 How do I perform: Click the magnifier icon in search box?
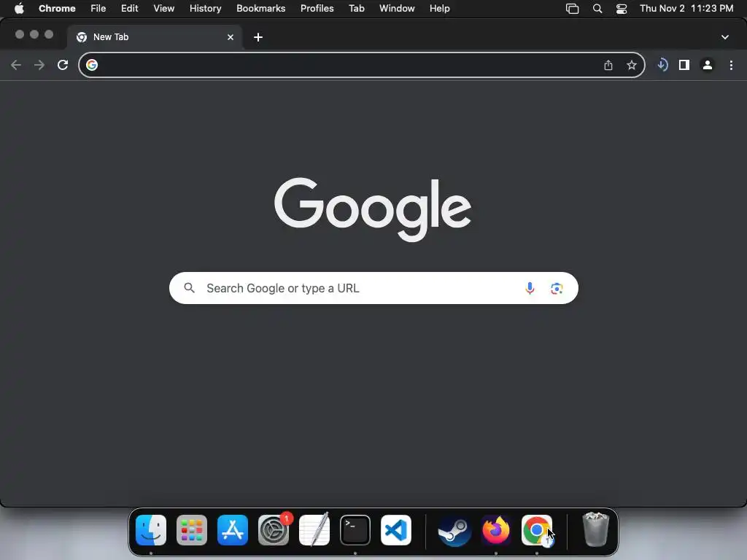tap(190, 288)
